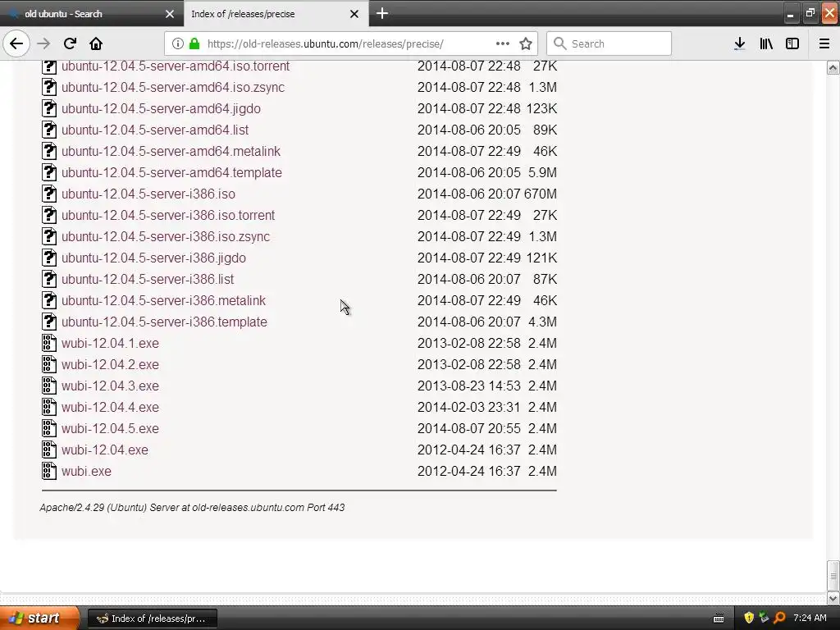The height and width of the screenshot is (630, 840).
Task: Click the binary icon next to wubi.exe
Action: [49, 472]
